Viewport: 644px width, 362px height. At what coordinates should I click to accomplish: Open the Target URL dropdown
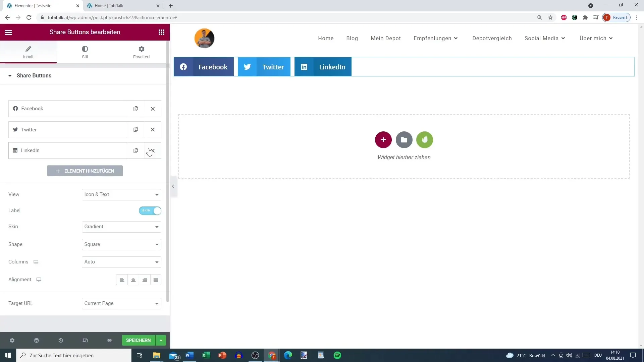[x=121, y=304]
